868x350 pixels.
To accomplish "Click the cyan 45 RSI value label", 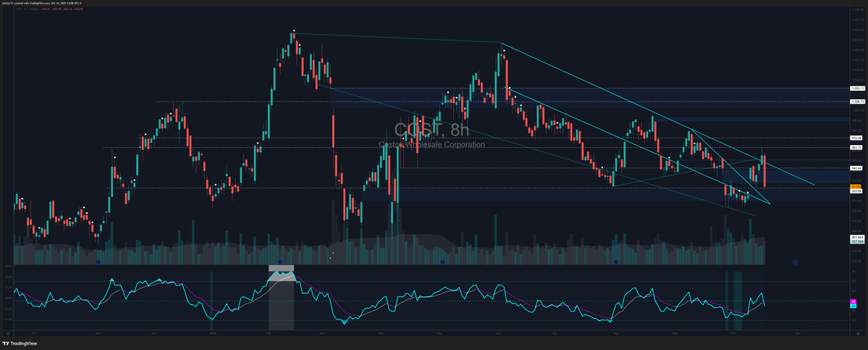I will [x=854, y=306].
